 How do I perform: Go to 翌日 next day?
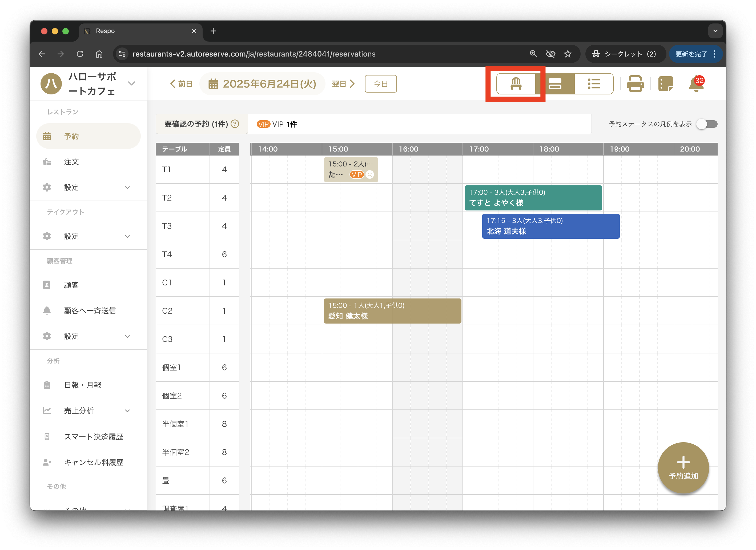[343, 84]
